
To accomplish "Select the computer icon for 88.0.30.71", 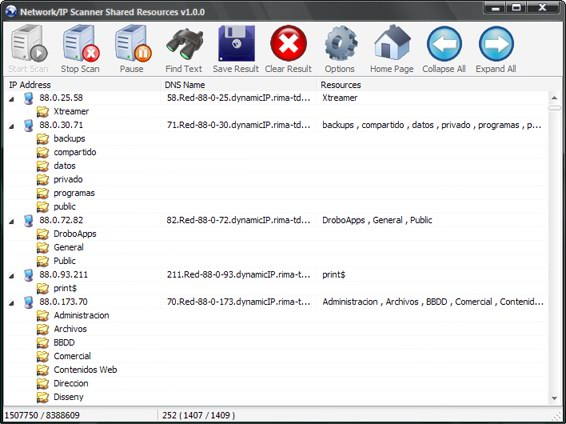I will (x=29, y=125).
